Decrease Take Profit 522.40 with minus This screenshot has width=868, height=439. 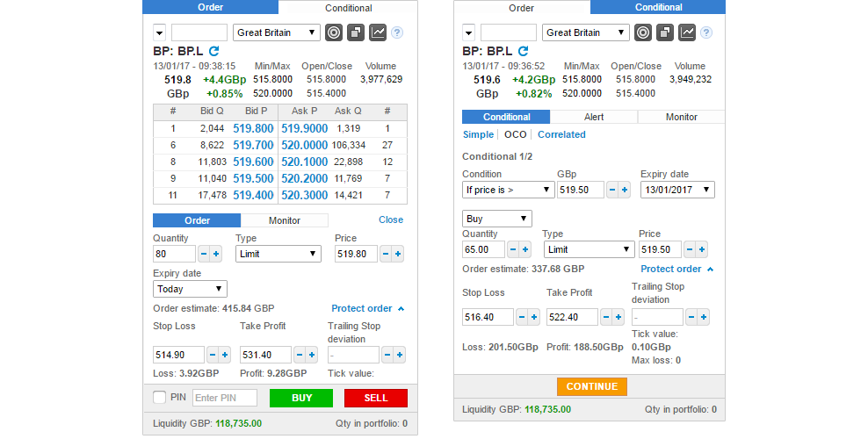point(606,317)
